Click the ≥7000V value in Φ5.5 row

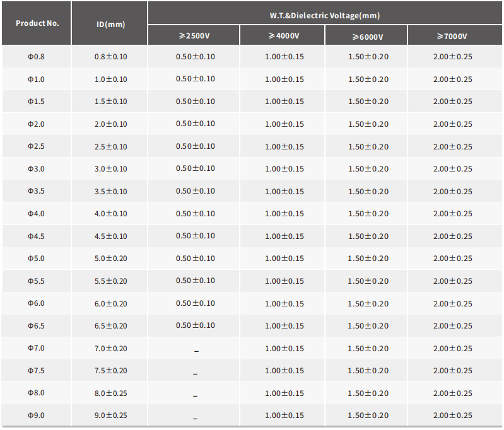452,281
